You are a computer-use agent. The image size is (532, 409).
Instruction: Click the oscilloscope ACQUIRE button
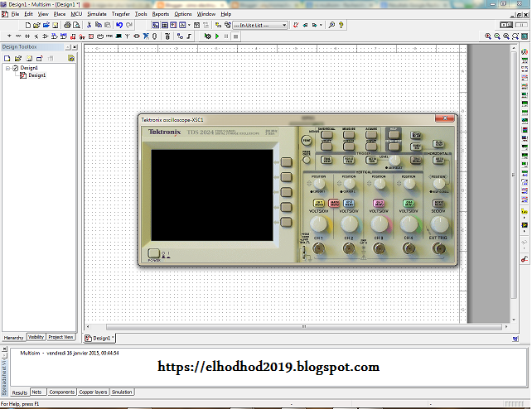coord(371,134)
